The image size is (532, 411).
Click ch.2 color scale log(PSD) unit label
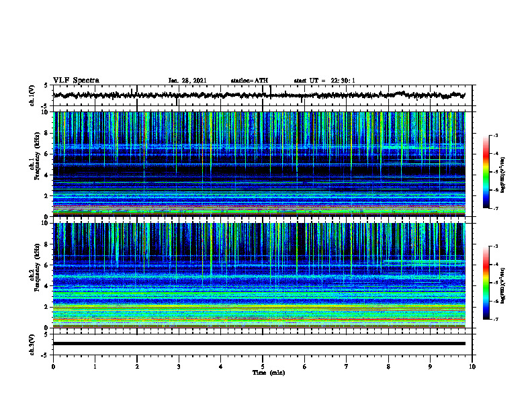[502, 285]
